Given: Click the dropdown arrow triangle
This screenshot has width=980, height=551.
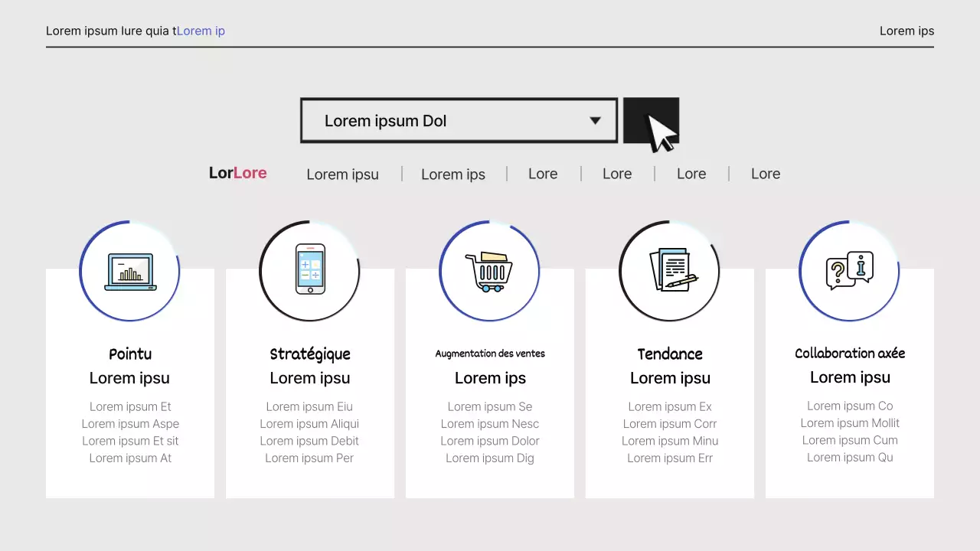Looking at the screenshot, I should [x=595, y=121].
